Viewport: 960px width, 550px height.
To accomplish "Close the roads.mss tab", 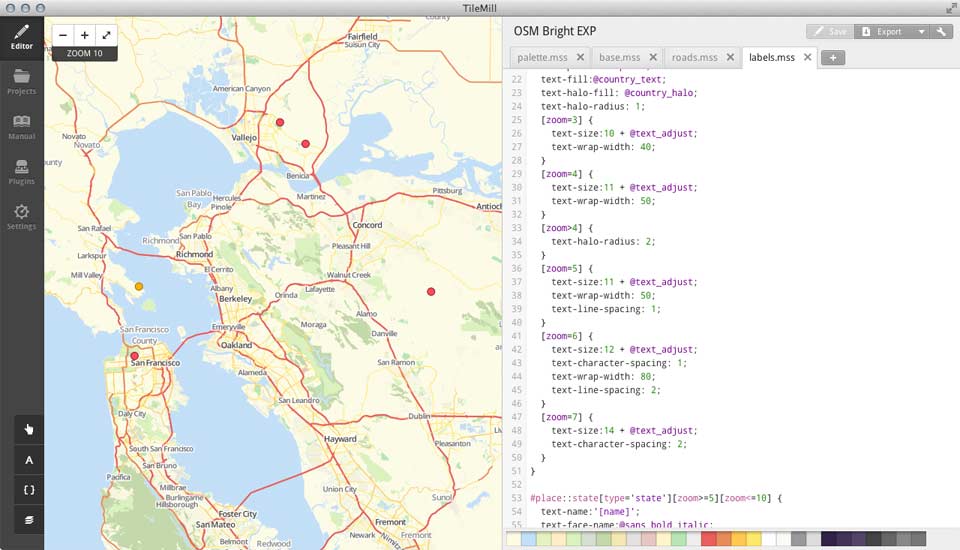I will click(x=730, y=57).
